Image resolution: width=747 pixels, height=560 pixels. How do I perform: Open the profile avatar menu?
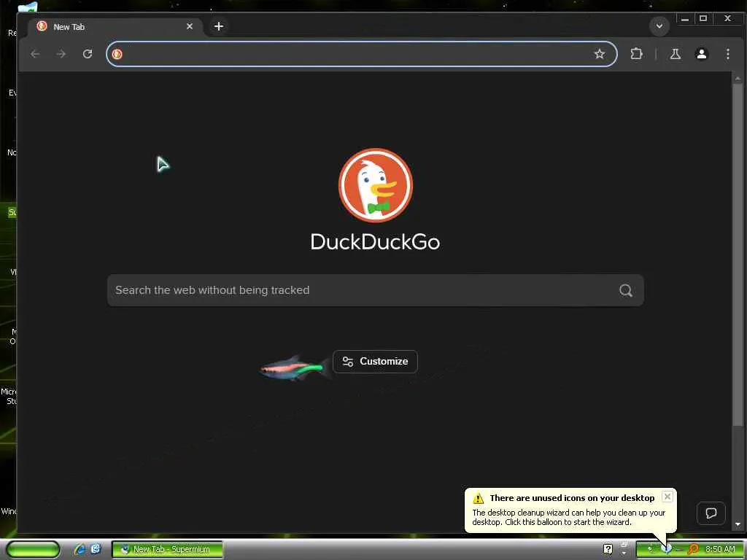701,54
